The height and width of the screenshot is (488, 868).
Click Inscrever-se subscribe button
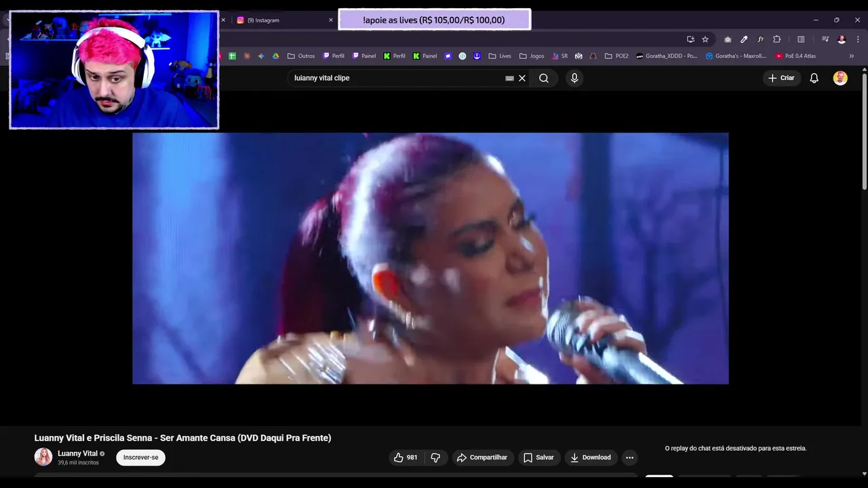tap(140, 457)
